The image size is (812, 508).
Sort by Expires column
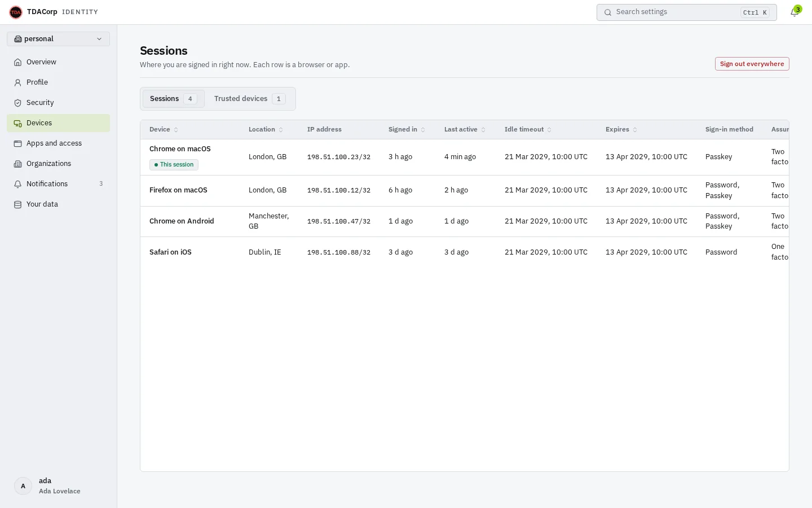tap(621, 129)
